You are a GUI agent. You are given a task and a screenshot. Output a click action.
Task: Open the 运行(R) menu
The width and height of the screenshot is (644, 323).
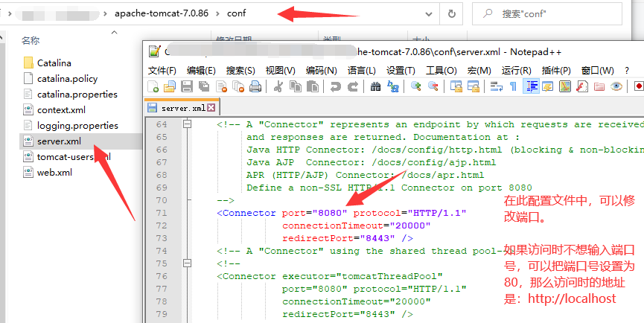(516, 71)
